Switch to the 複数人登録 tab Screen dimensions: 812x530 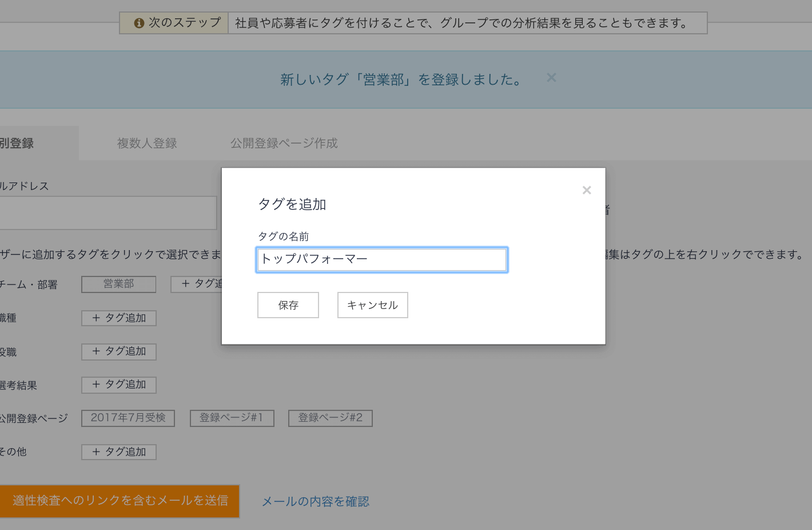(x=146, y=143)
